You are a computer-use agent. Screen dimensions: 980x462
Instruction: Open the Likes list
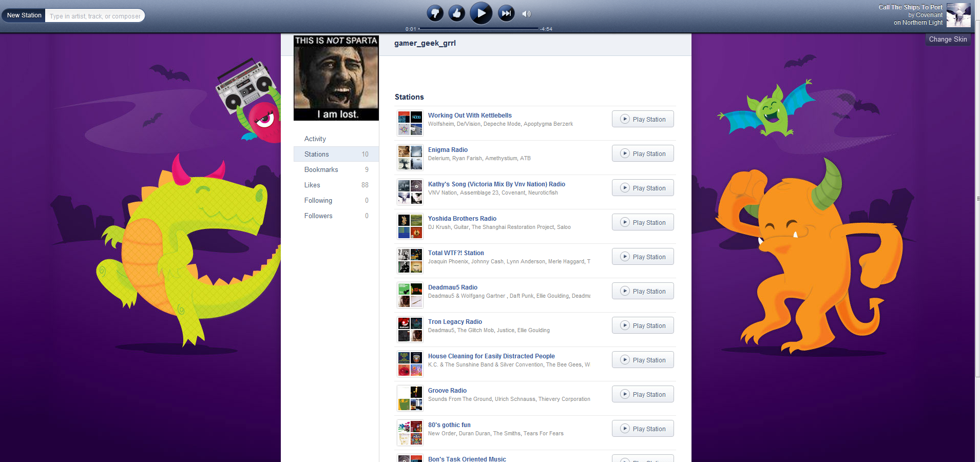coord(312,185)
